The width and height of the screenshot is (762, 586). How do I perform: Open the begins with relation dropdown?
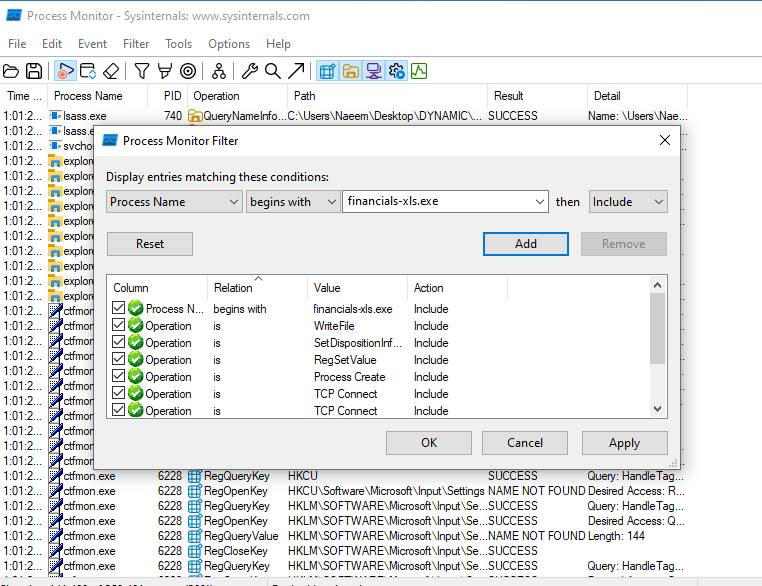point(293,202)
